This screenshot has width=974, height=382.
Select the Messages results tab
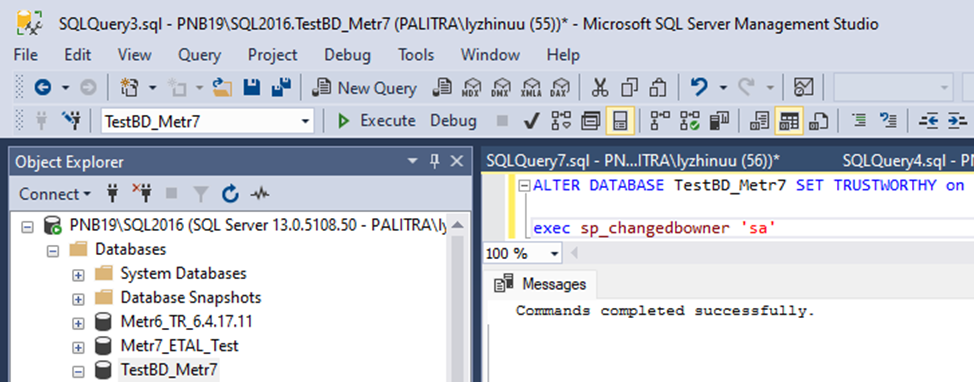coord(540,284)
